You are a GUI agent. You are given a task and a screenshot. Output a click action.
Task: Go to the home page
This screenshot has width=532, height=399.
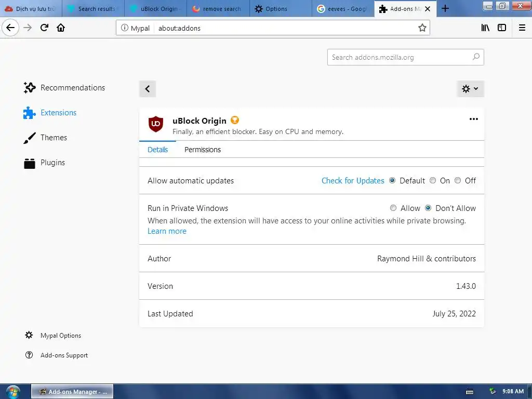(61, 28)
